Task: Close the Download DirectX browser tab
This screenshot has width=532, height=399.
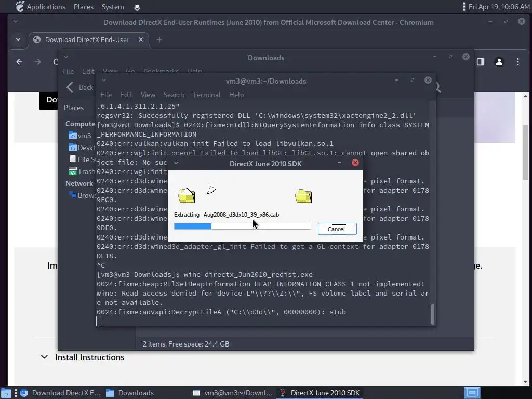Action: (140, 39)
